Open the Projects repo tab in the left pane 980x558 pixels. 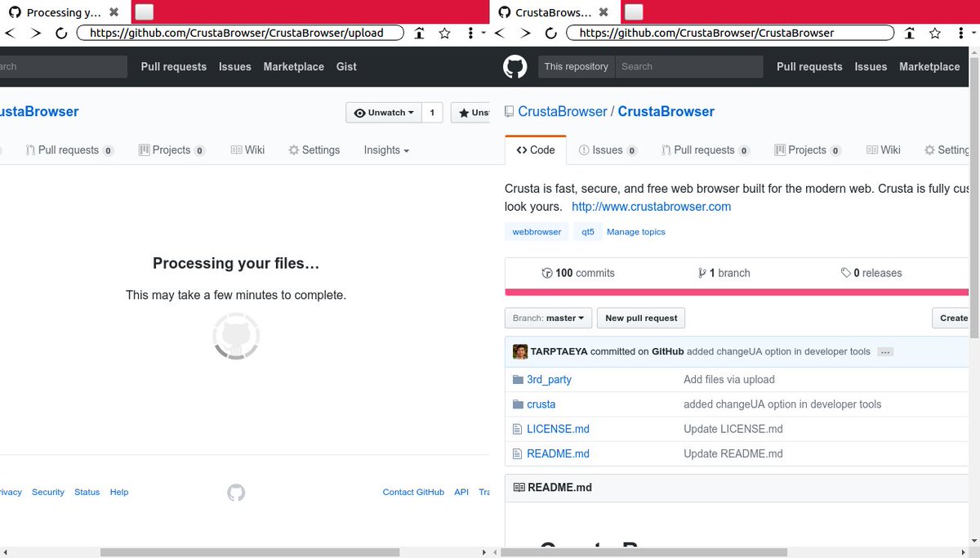point(171,150)
